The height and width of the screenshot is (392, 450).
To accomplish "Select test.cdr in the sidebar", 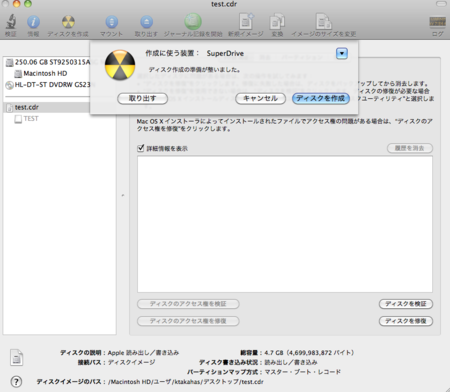I will tap(47, 107).
